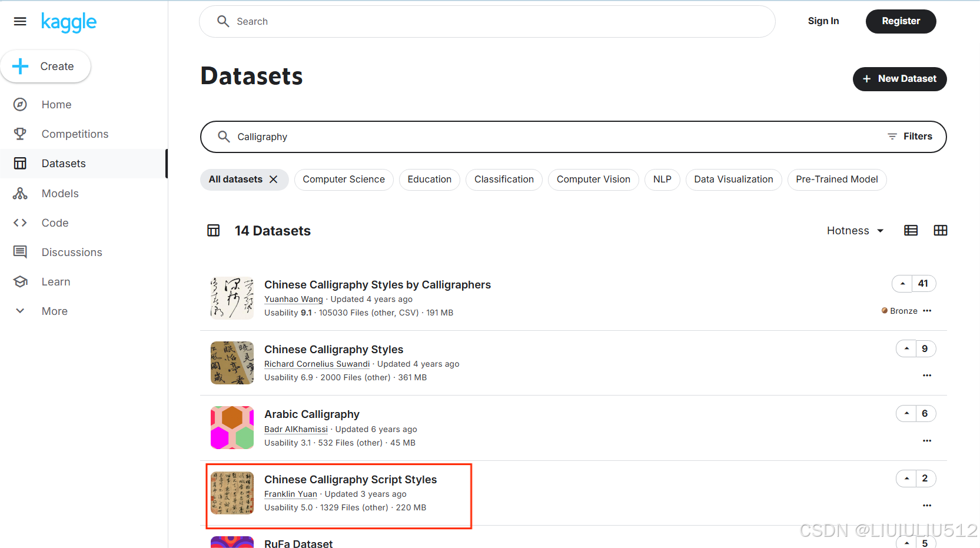
Task: Open more options for Script Styles dataset
Action: pos(927,506)
